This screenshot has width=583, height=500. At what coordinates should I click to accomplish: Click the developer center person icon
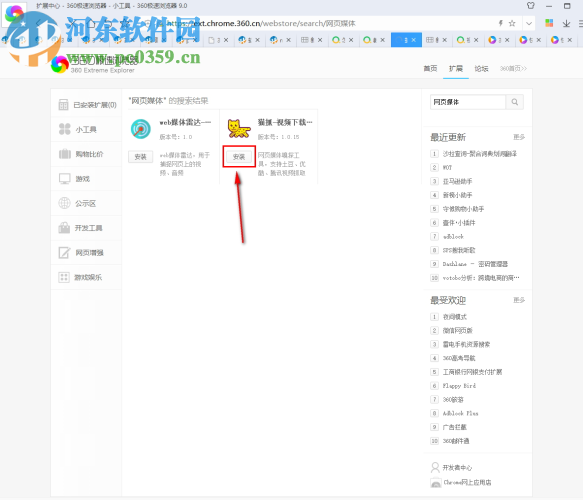[x=435, y=467]
